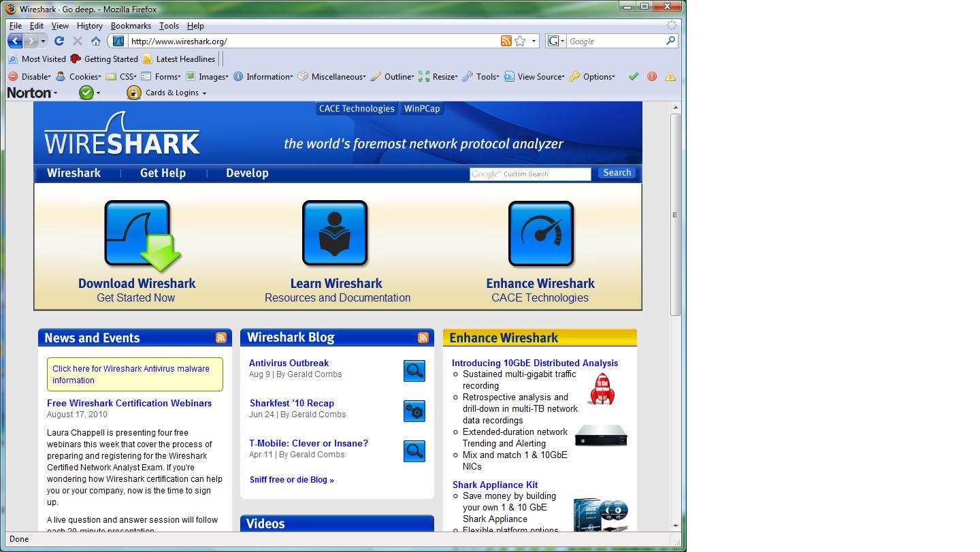Click gear icon beside Sharkfest '10 Recap

[414, 410]
